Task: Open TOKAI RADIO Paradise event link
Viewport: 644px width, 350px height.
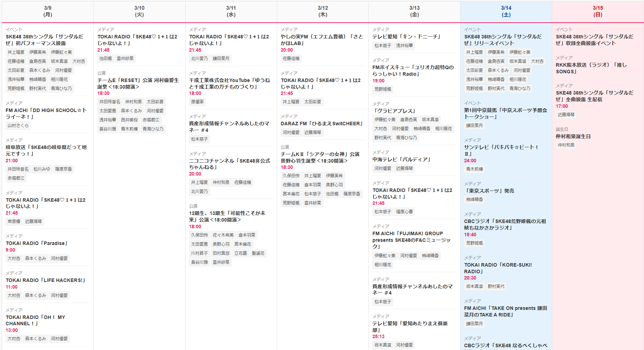Action: (37, 243)
